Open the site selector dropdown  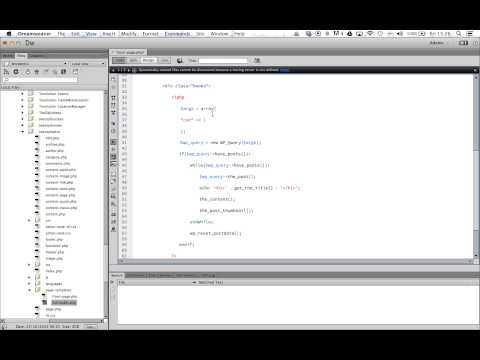(x=35, y=63)
